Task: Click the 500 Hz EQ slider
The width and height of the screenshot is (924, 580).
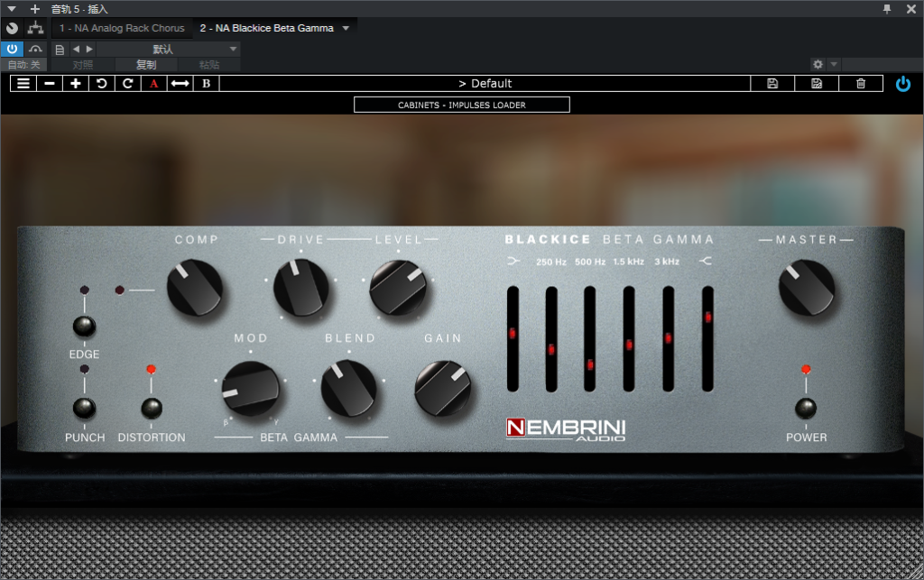Action: click(550, 339)
